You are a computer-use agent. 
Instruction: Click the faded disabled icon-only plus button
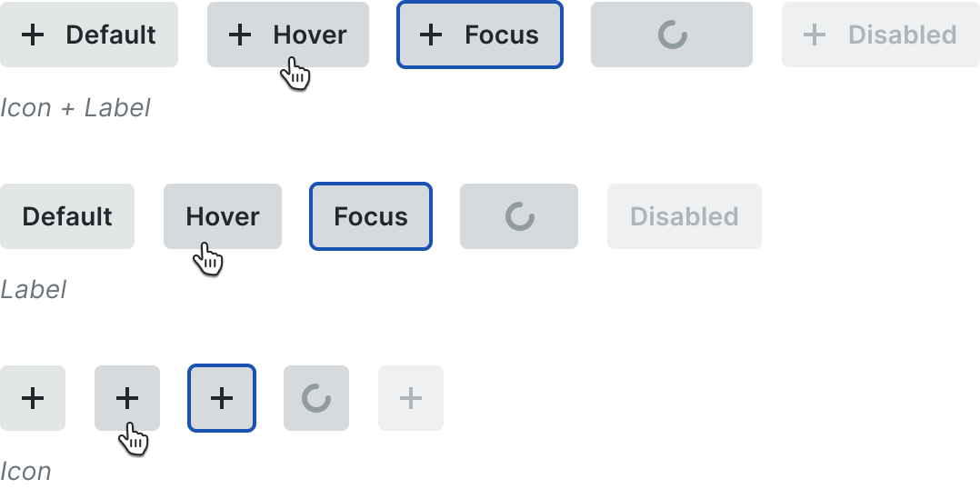click(411, 398)
